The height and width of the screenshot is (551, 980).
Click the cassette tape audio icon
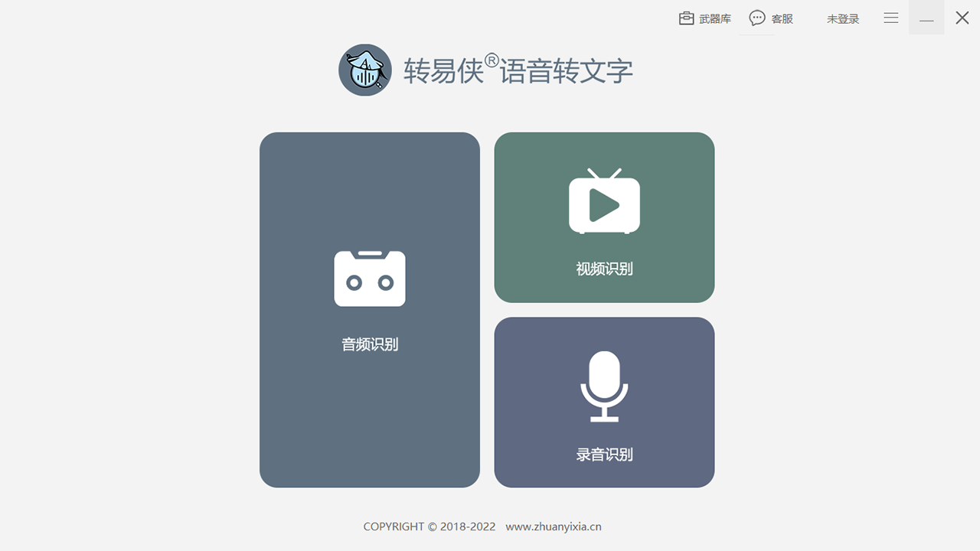click(370, 279)
